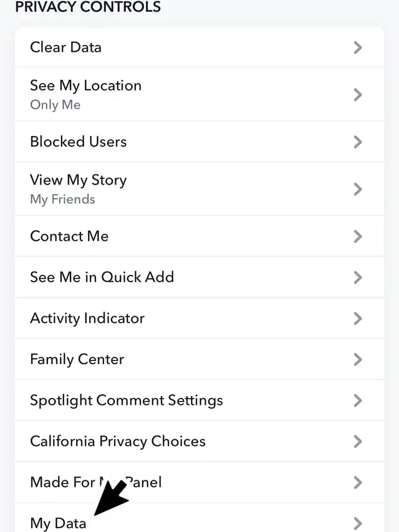Open the Blocked Users list
This screenshot has height=532, width=399.
pyautogui.click(x=78, y=142)
